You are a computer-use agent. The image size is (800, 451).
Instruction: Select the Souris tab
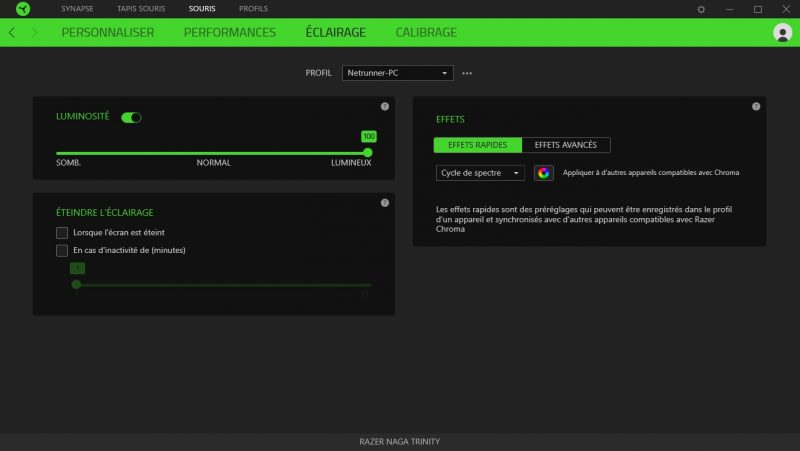(x=202, y=9)
